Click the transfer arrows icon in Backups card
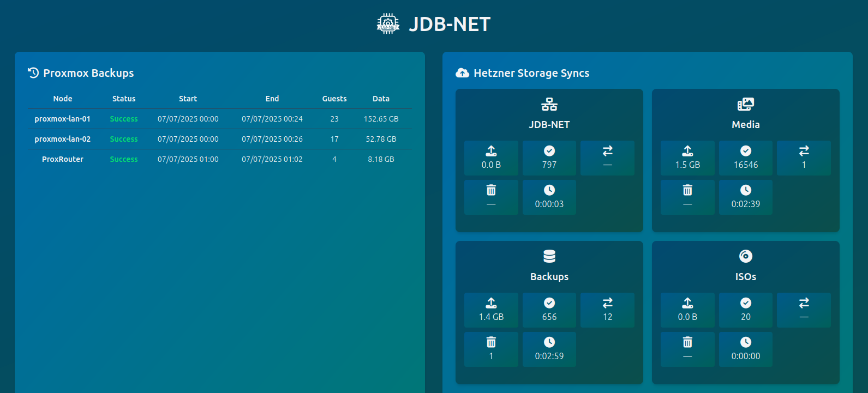 (x=608, y=303)
